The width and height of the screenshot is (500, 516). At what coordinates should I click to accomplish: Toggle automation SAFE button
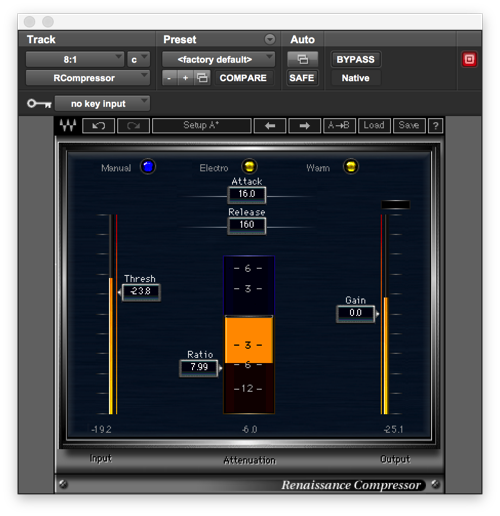(x=302, y=78)
